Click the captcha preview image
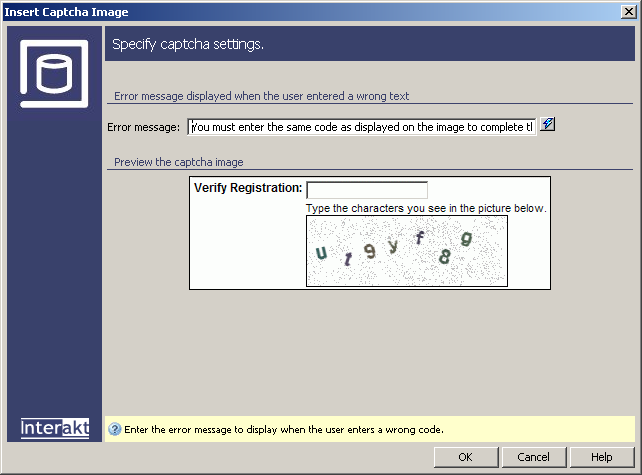Viewport: 642px width, 475px height. point(406,251)
